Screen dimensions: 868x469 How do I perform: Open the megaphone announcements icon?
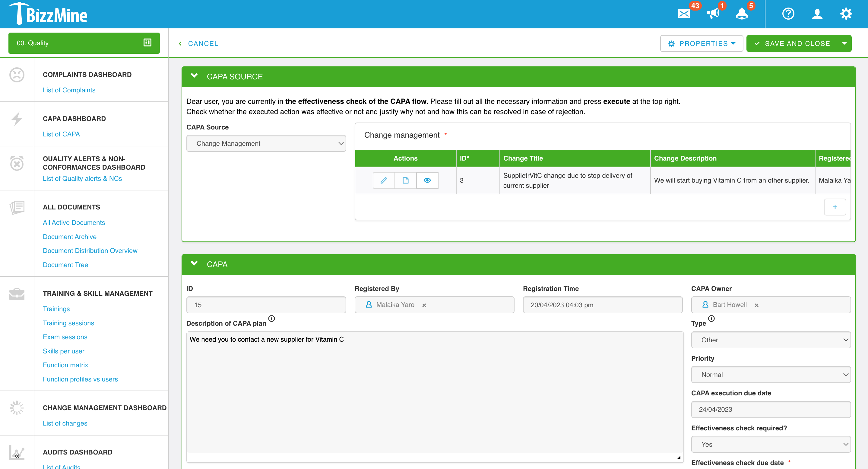tap(713, 14)
